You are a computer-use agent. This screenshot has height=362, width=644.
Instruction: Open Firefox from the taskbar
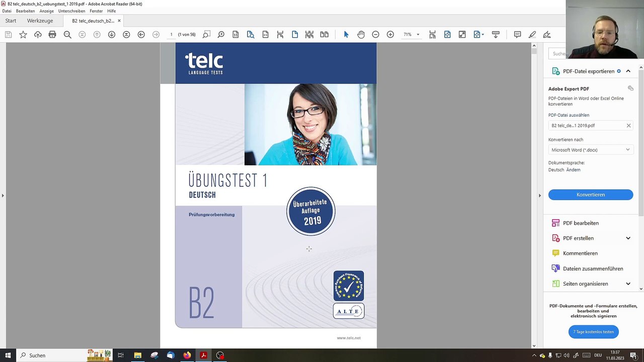[x=187, y=355]
